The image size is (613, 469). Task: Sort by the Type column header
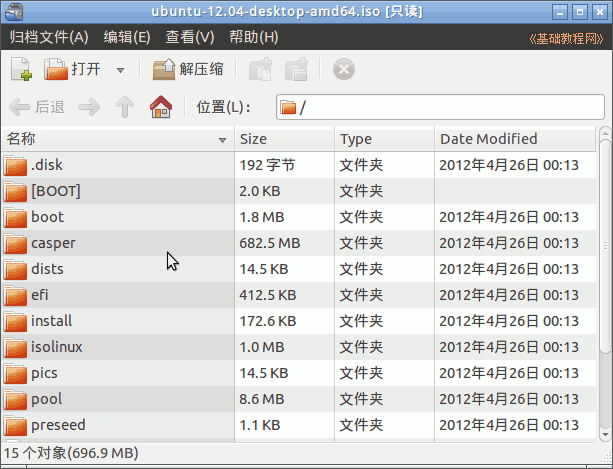(384, 139)
